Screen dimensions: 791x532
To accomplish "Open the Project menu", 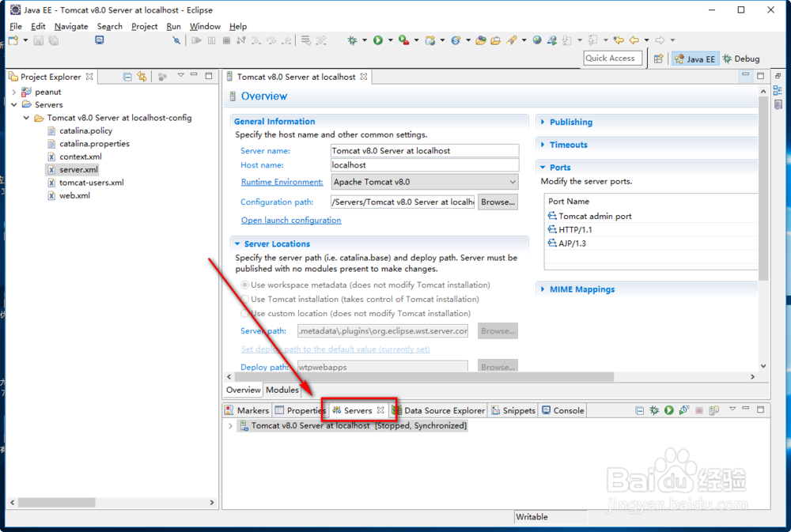I will [x=144, y=26].
